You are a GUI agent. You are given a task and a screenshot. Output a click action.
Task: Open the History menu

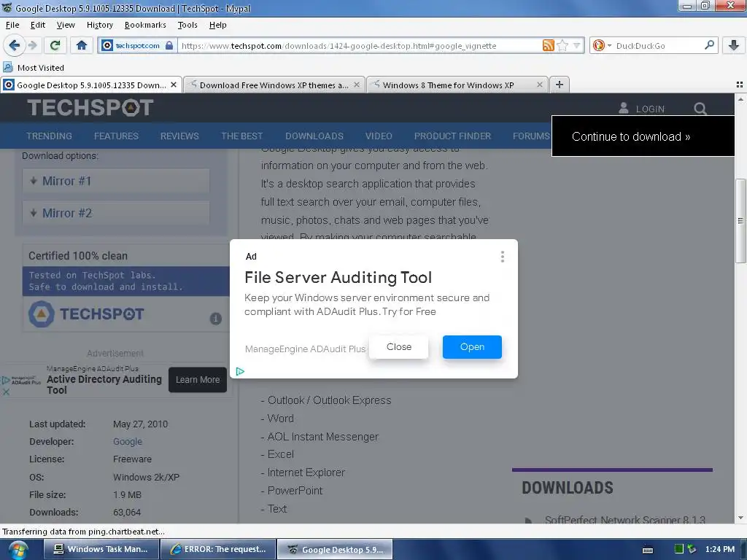99,25
